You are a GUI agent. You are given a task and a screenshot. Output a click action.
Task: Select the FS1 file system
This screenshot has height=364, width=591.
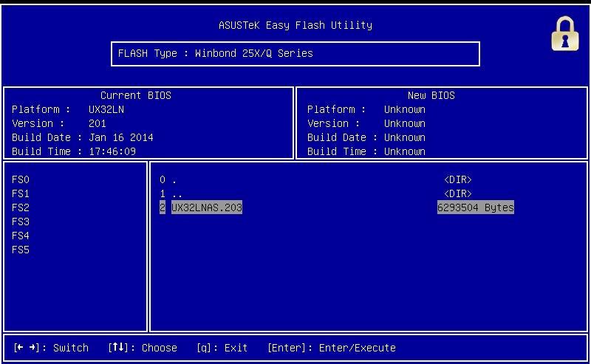21,193
